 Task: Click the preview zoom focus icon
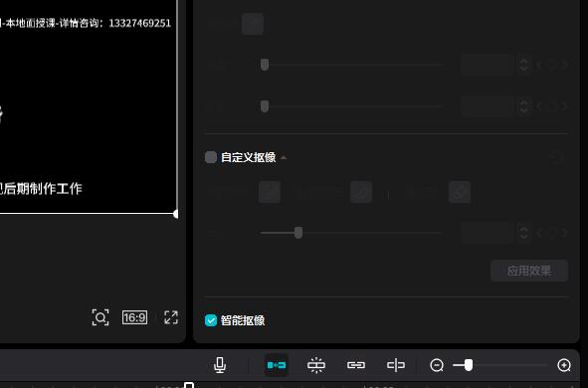point(100,317)
